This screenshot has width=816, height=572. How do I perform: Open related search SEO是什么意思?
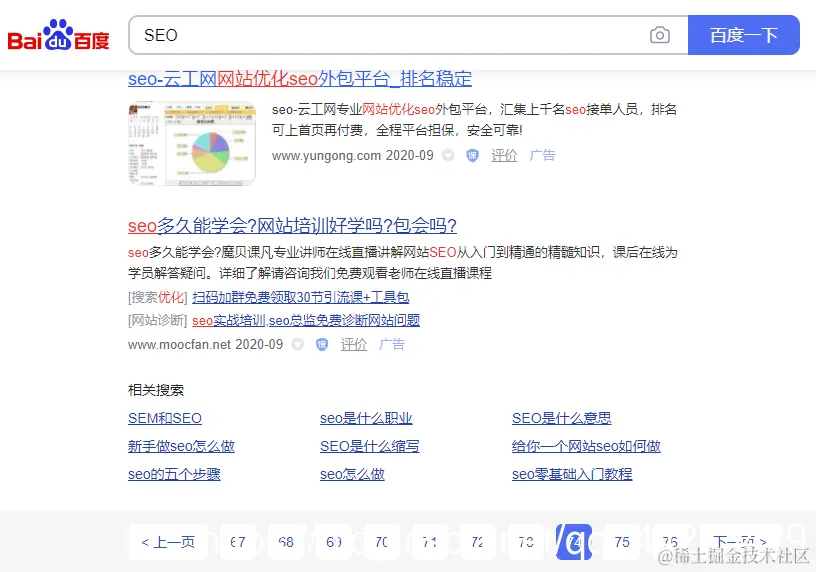click(562, 418)
